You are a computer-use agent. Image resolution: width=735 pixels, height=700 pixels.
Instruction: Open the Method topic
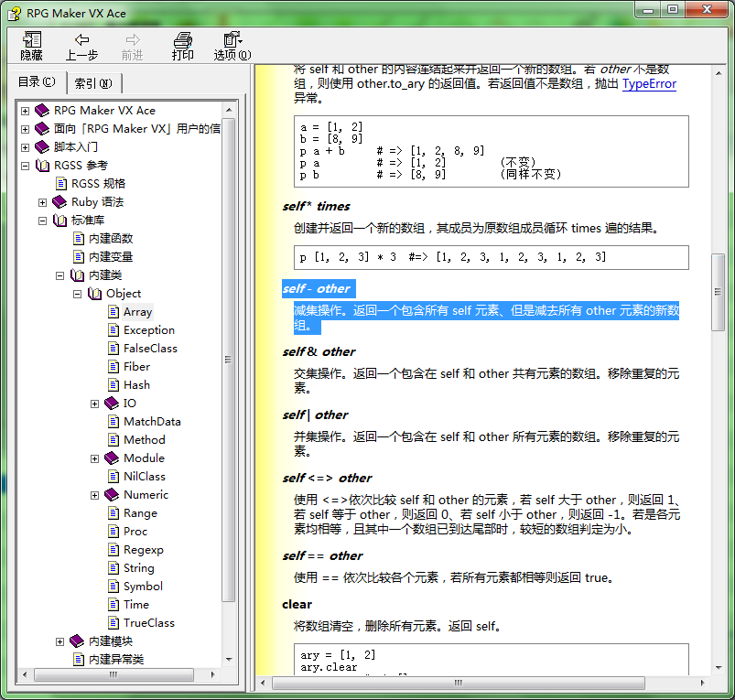click(x=145, y=439)
